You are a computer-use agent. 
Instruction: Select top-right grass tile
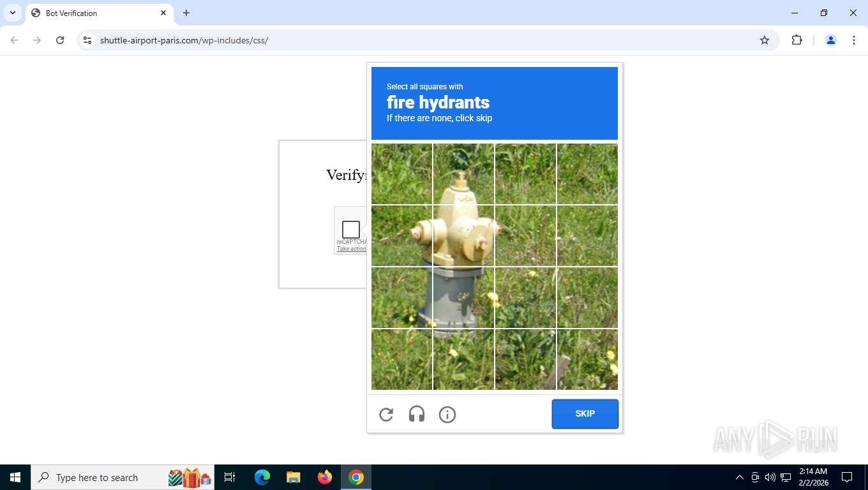point(587,174)
